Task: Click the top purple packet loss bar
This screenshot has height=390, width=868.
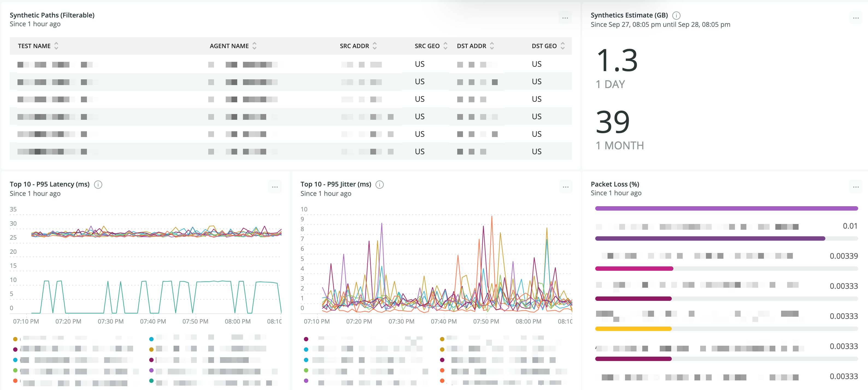Action: [x=726, y=209]
